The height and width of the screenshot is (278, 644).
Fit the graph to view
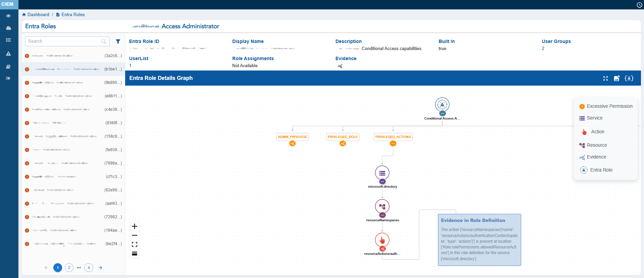(x=135, y=244)
